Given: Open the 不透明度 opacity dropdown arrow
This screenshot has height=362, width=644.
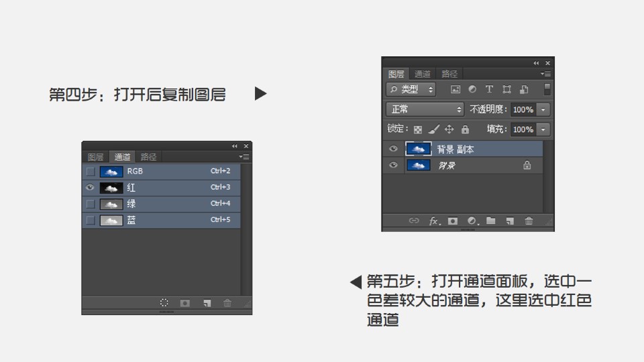Looking at the screenshot, I should click(x=543, y=109).
